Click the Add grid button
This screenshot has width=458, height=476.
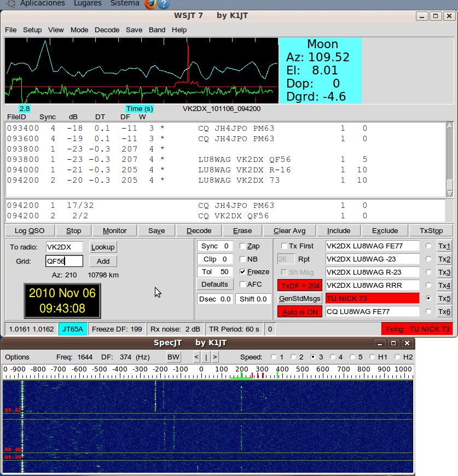coord(103,261)
